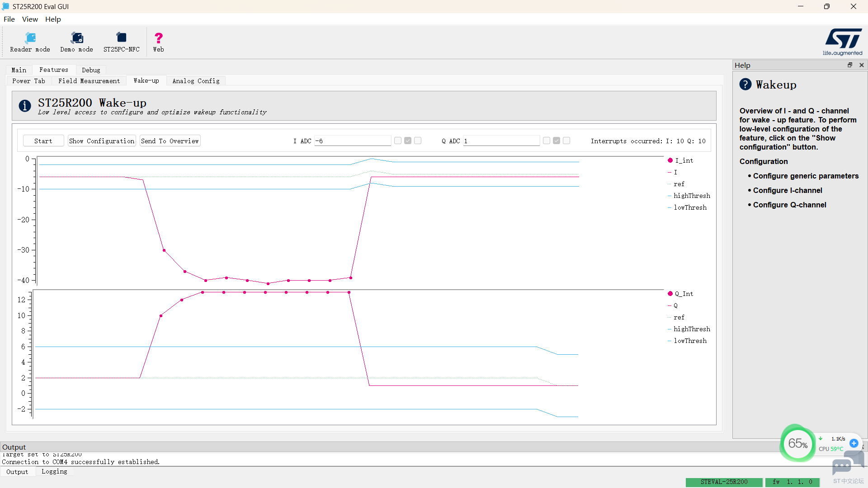The height and width of the screenshot is (488, 868).
Task: Open 'Configure generic parameters' help link
Action: (806, 176)
